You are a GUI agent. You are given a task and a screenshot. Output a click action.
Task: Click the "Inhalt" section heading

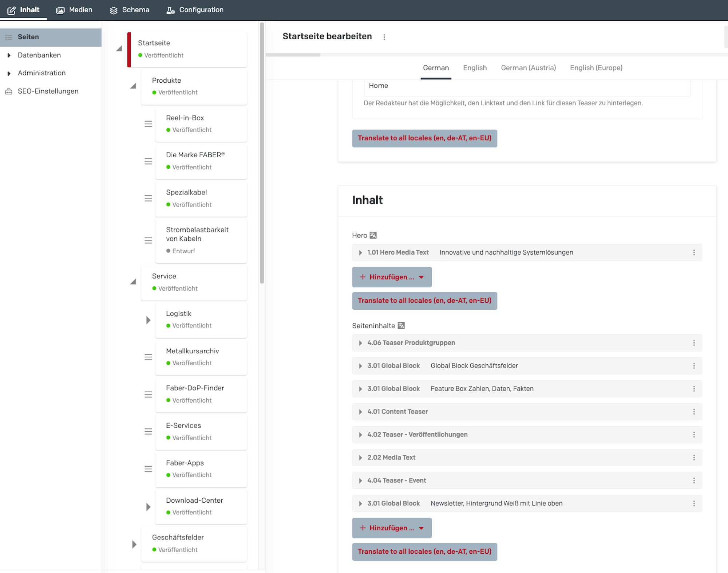pos(367,200)
